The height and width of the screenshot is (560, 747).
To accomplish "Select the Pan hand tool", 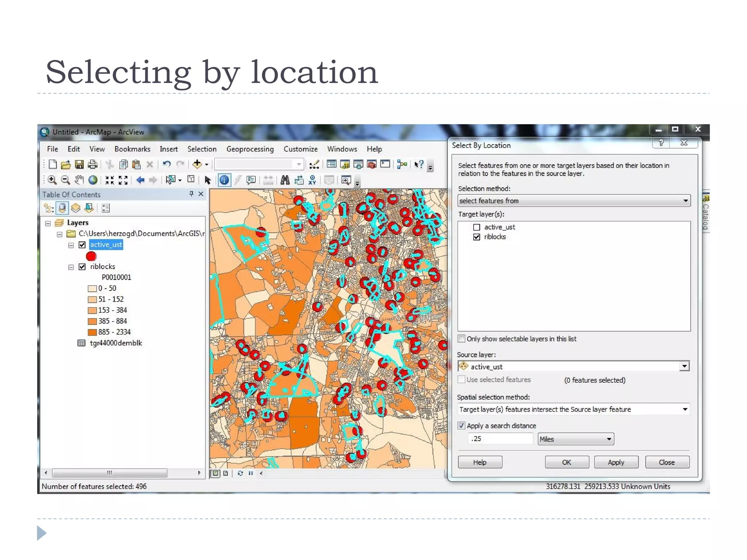I will point(79,180).
